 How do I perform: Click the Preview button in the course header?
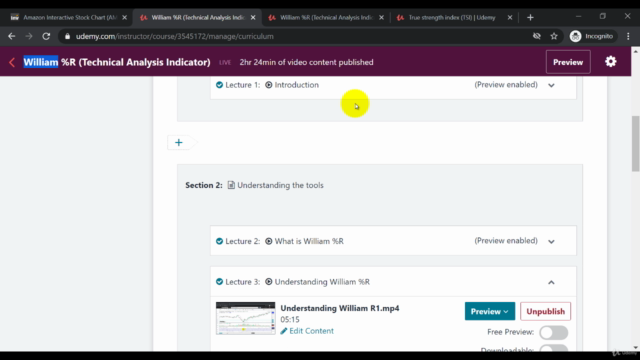[x=568, y=62]
